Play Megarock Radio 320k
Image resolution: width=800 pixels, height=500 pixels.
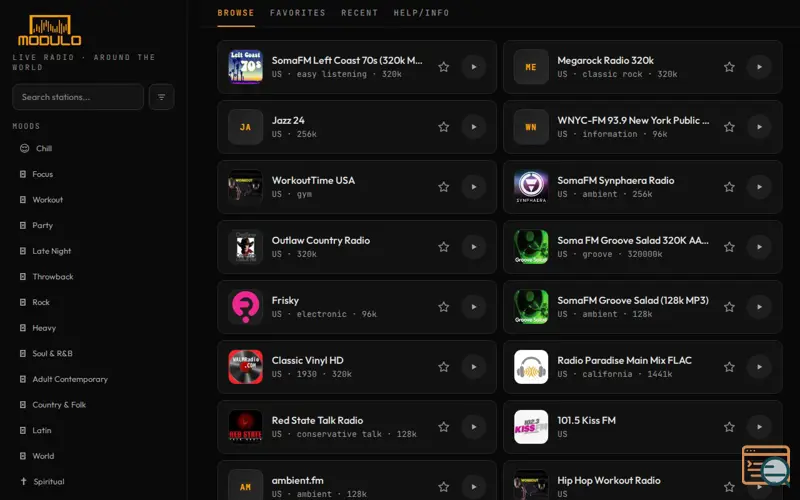(760, 67)
